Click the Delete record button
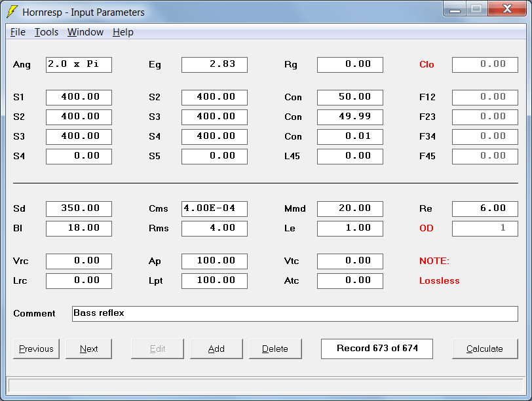 coord(275,349)
